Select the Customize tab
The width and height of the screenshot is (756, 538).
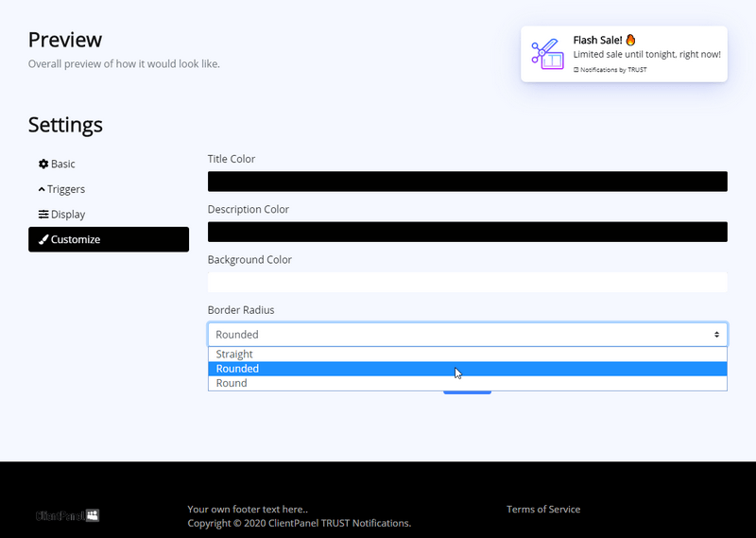[109, 239]
